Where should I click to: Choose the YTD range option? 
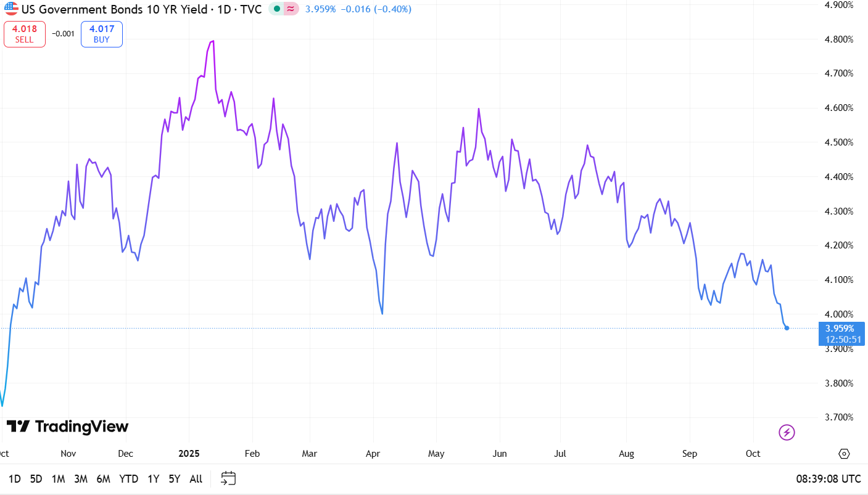tap(128, 479)
